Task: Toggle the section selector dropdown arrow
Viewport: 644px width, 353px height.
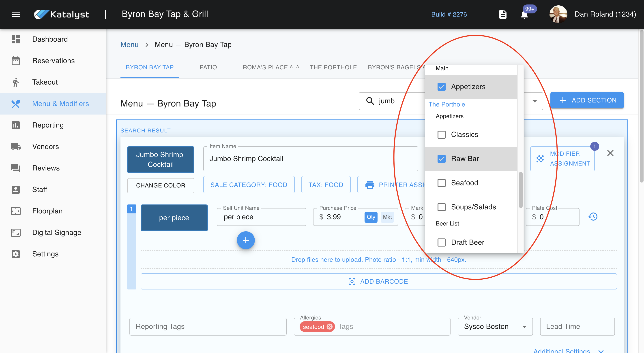Action: pyautogui.click(x=535, y=101)
